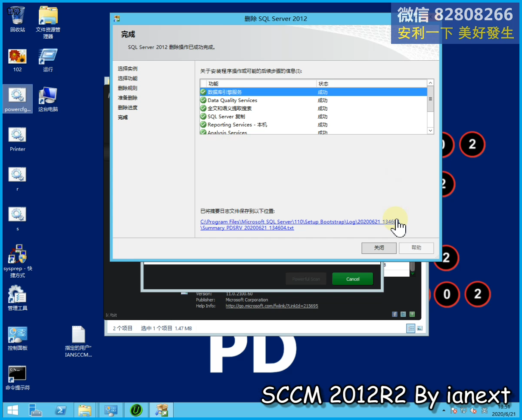Open the Windows Start button

tap(12, 411)
